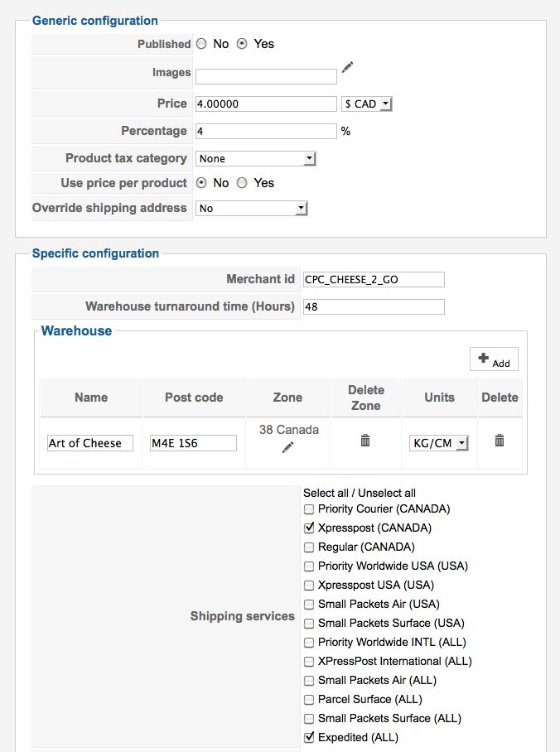Add a new warehouse row
The height and width of the screenshot is (752, 560).
coord(494,359)
